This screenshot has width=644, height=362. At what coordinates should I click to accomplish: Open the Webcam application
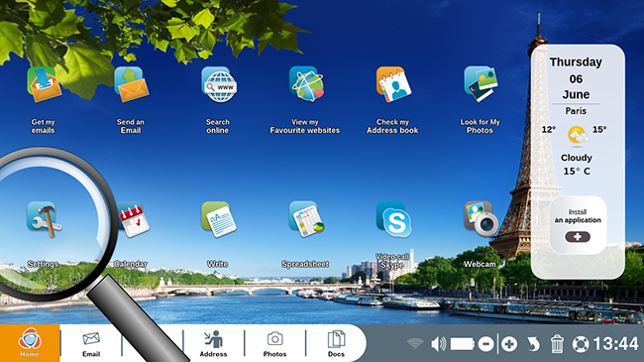pos(481,219)
